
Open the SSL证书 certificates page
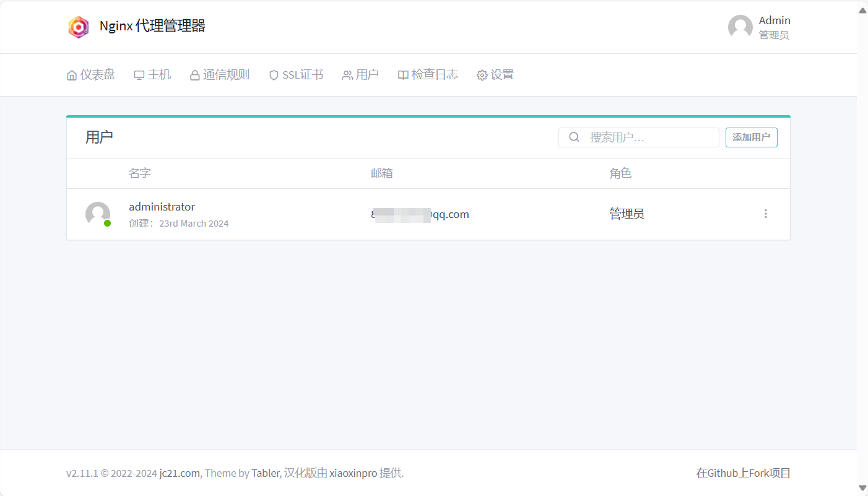[296, 75]
